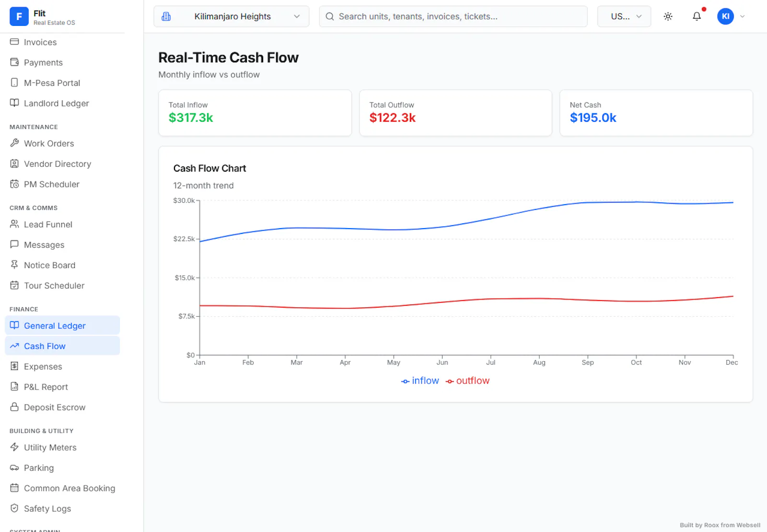The height and width of the screenshot is (532, 767).
Task: Click the Cash Flow Chart title
Action: point(209,168)
